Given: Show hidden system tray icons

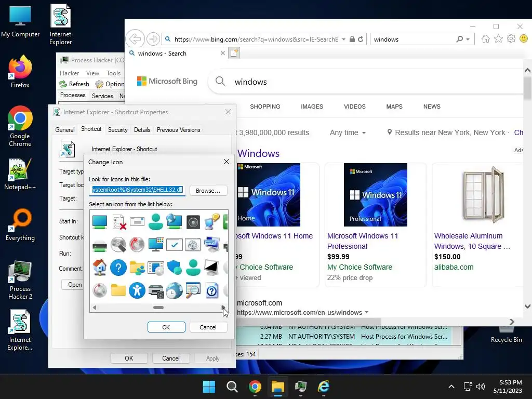Looking at the screenshot, I should pyautogui.click(x=451, y=387).
